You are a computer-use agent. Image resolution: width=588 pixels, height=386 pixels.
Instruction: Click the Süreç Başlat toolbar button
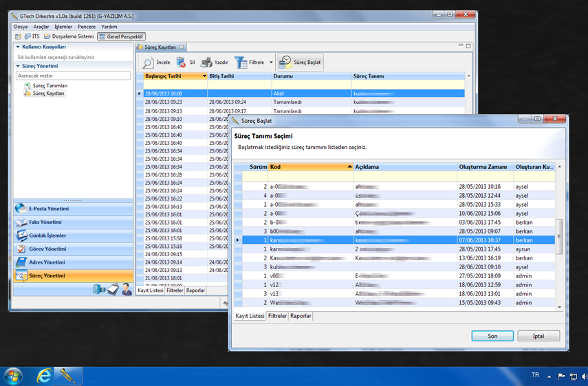pos(301,63)
